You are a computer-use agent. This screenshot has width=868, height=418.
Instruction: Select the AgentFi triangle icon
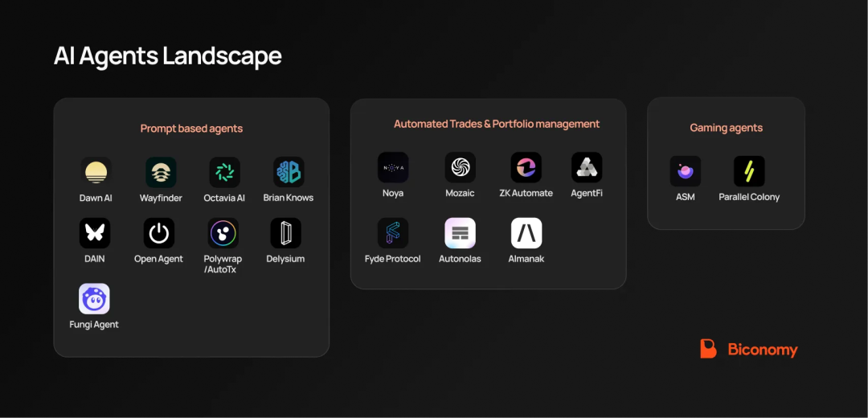click(587, 168)
